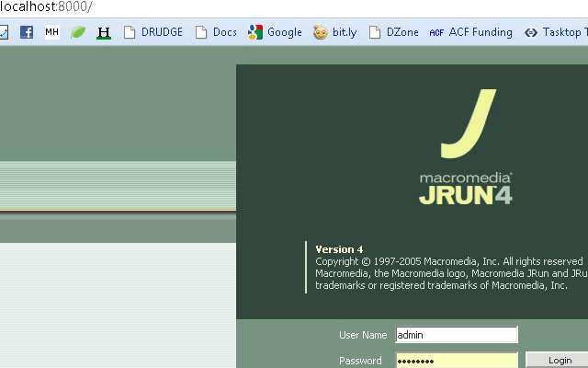Click the ACF bookmark favicon

pos(436,33)
